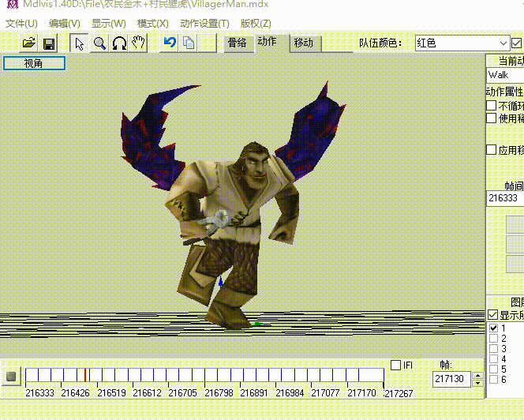Check layer 3 checkbox
The width and height of the screenshot is (524, 420).
(493, 349)
